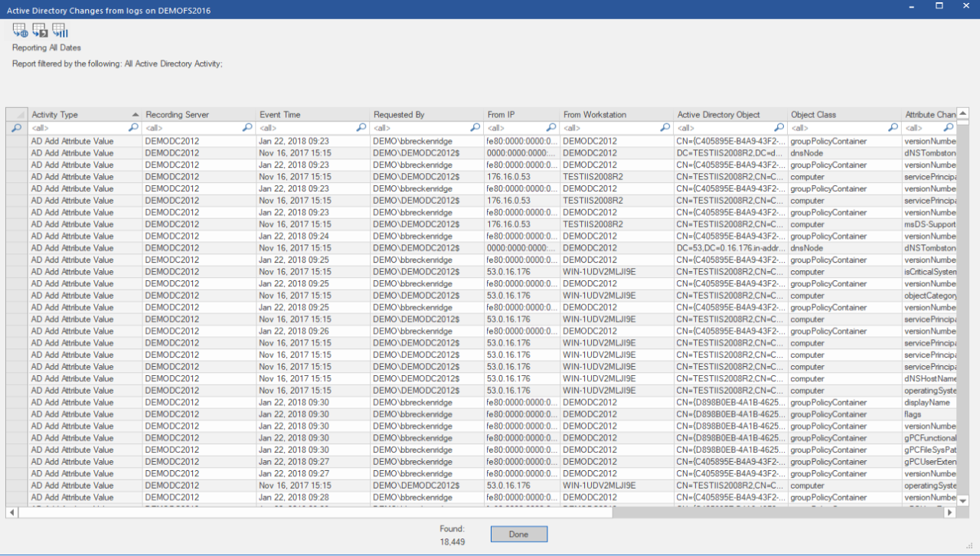
Task: Click the Done button
Action: tap(519, 534)
